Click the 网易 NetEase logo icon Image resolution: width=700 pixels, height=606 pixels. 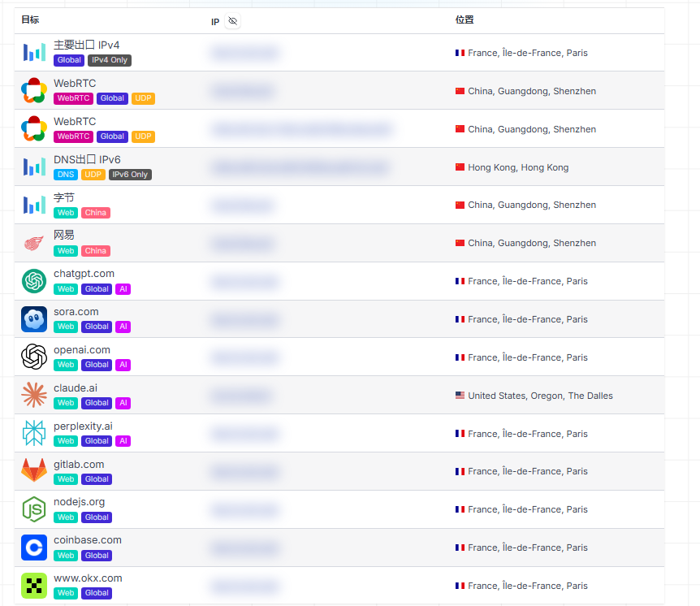click(x=34, y=243)
